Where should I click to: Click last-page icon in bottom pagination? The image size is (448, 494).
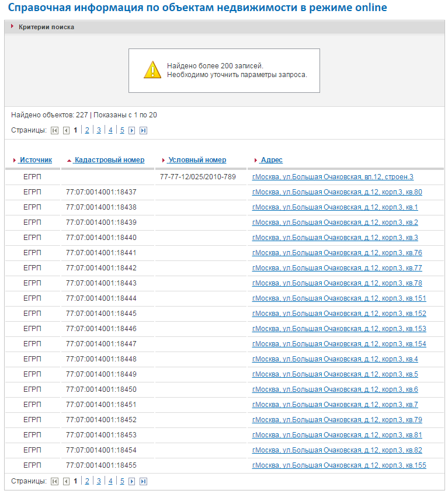[x=143, y=482]
